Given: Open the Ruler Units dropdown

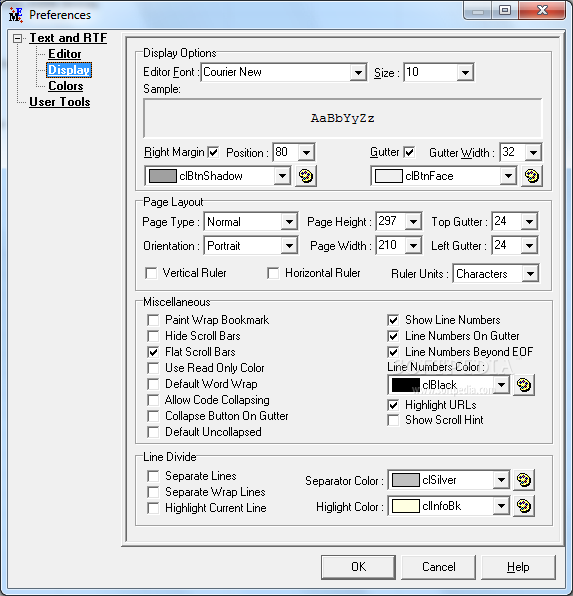Looking at the screenshot, I should click(x=530, y=274).
